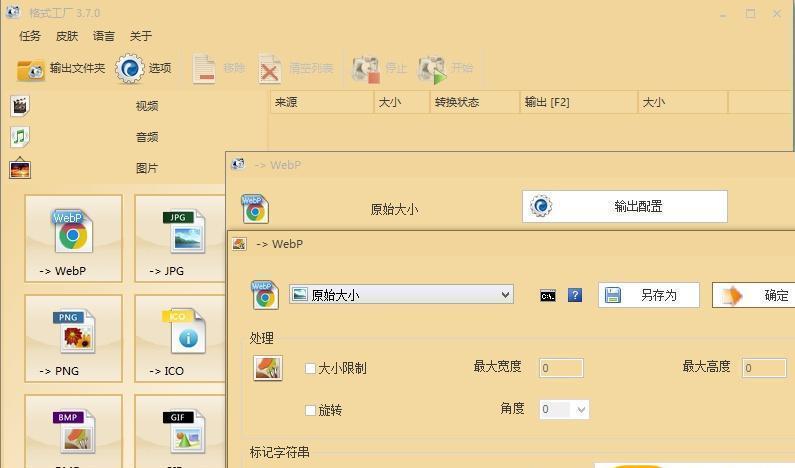Click the 输出文件夹 label
The image size is (795, 468).
77,68
